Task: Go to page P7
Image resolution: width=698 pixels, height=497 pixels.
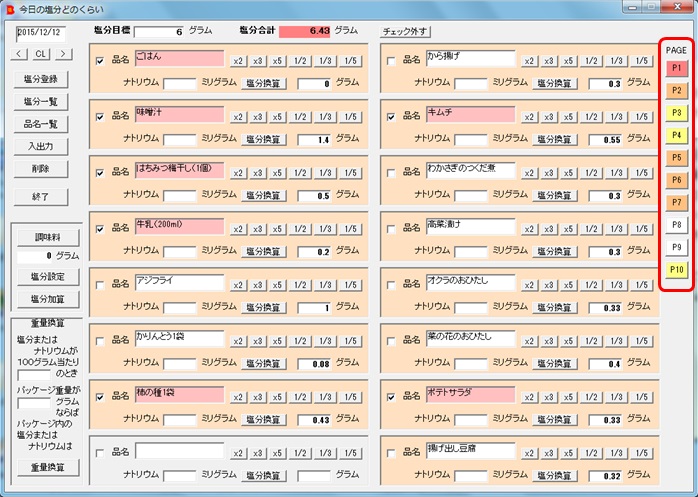Action: pos(677,203)
